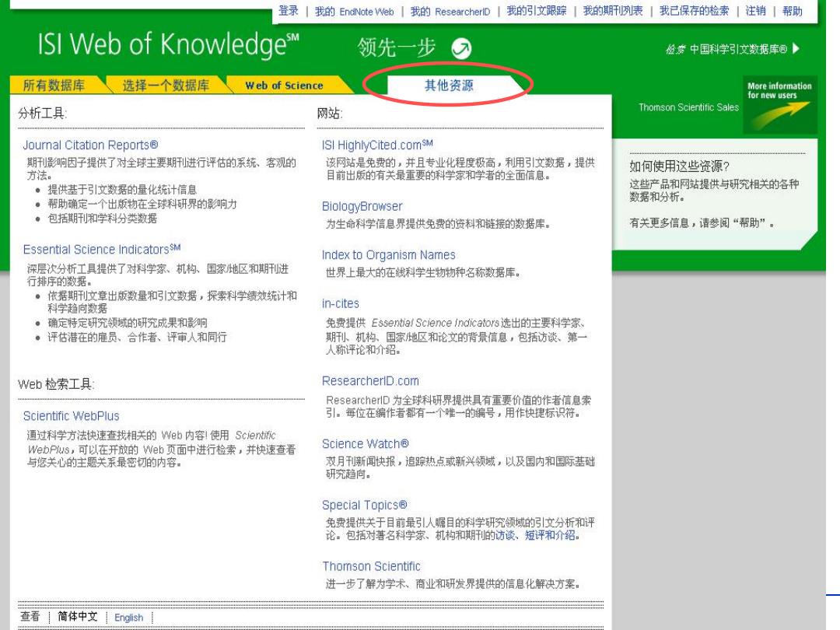Open the 帮助 link
Viewport: 840px width, 630px height.
point(793,11)
